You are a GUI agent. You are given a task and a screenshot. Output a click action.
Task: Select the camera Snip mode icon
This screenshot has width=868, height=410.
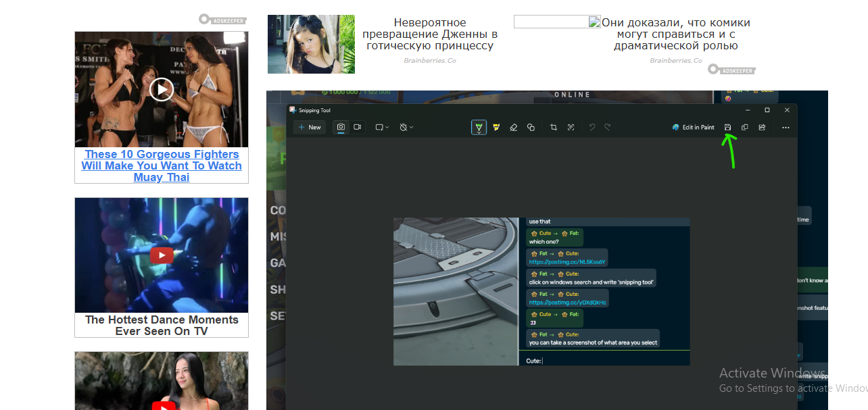click(x=341, y=127)
